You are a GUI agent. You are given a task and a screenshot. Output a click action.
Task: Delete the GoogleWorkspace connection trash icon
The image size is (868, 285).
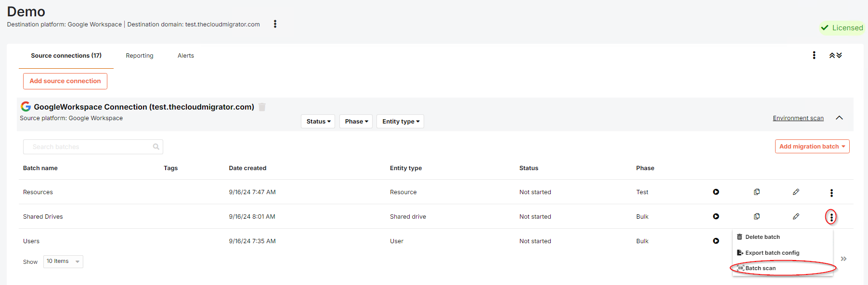pyautogui.click(x=262, y=107)
